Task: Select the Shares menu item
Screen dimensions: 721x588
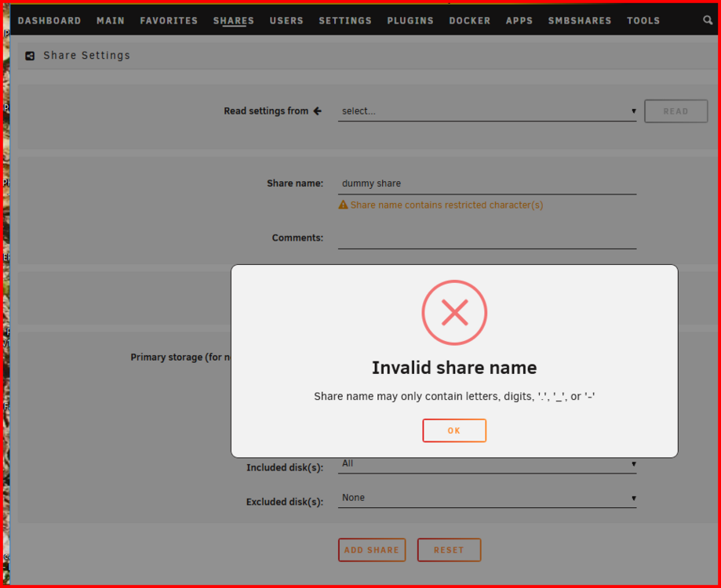Action: point(234,20)
